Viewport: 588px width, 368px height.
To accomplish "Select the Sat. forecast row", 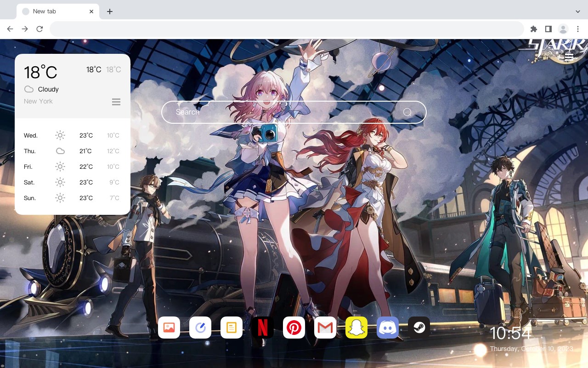I will (x=72, y=182).
